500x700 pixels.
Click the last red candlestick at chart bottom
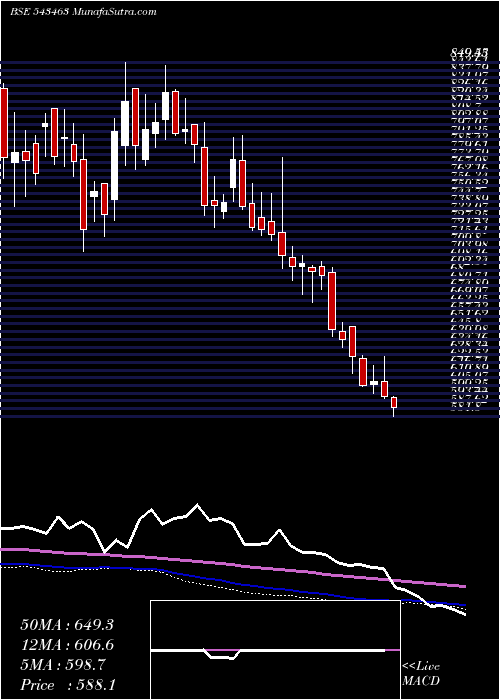point(394,402)
